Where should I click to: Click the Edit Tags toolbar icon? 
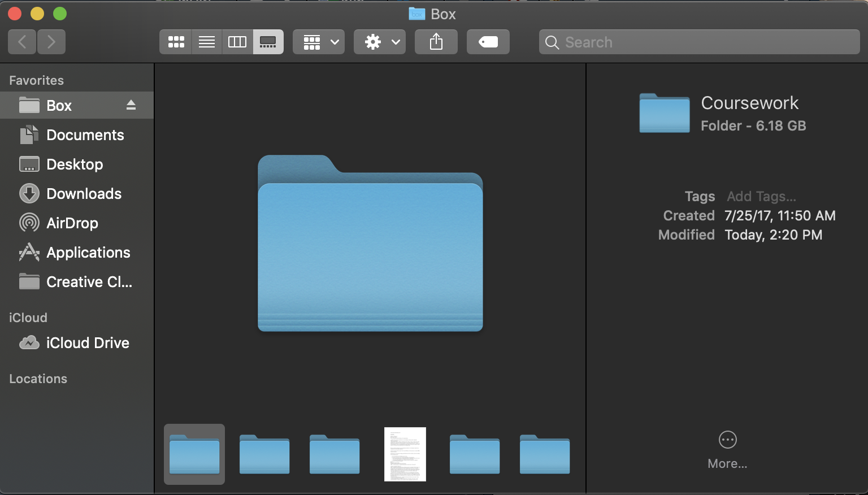[x=488, y=42]
